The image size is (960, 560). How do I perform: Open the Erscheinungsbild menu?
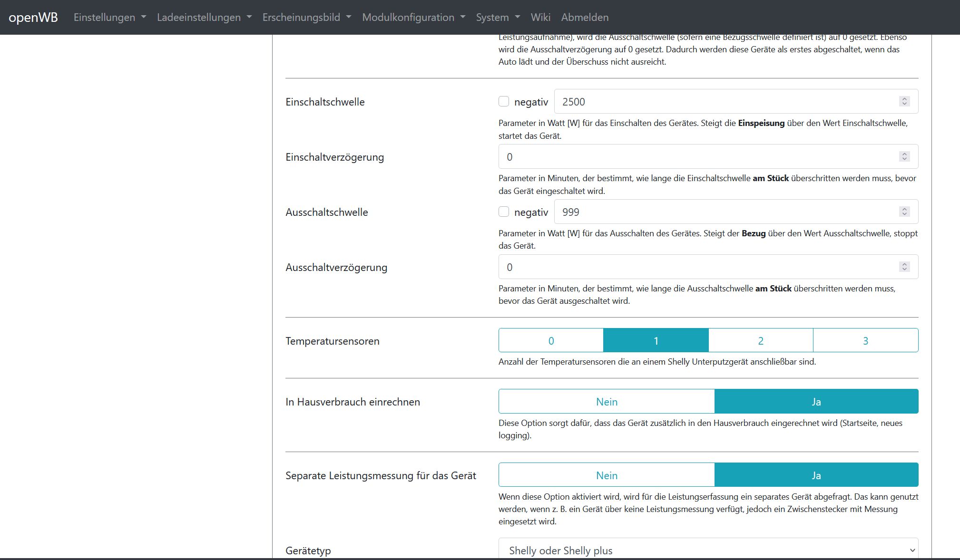click(306, 17)
